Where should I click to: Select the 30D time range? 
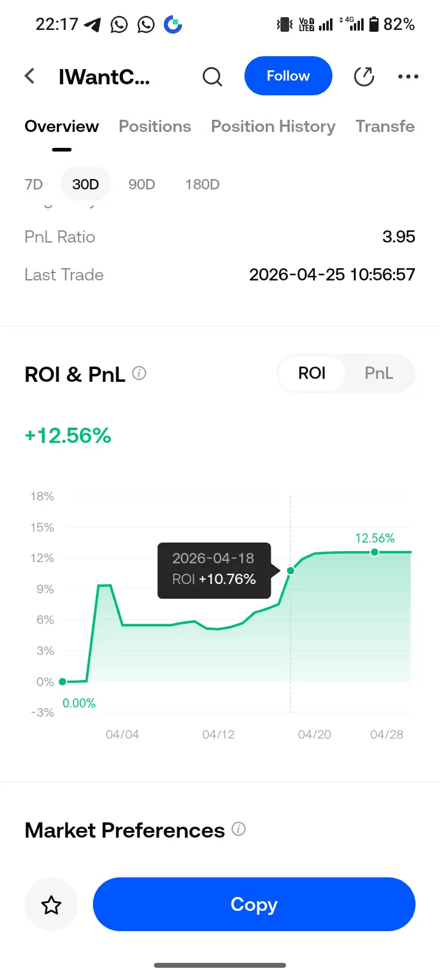[86, 185]
